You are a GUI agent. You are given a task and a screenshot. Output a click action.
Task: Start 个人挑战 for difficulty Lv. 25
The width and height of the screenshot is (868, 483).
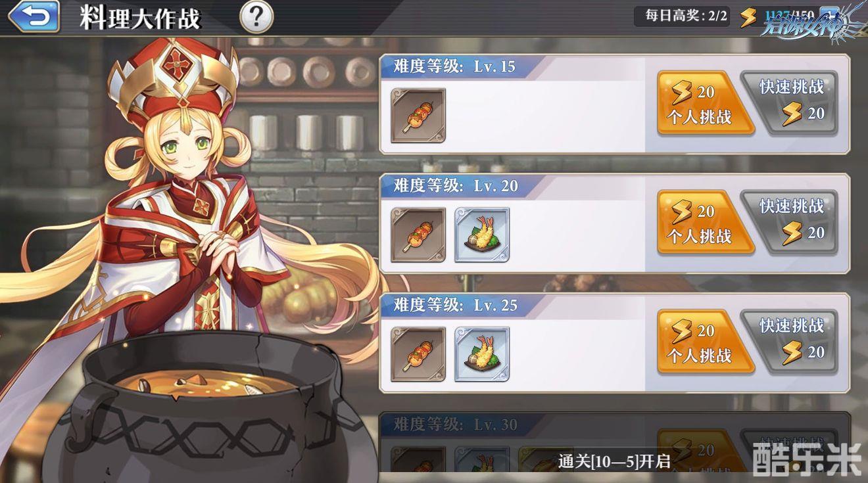[x=704, y=342]
